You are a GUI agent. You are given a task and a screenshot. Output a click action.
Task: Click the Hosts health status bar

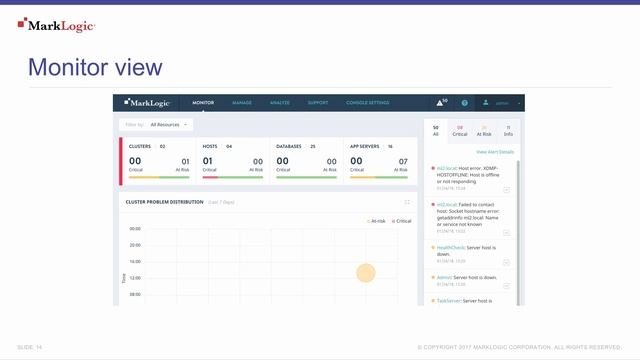coord(233,177)
